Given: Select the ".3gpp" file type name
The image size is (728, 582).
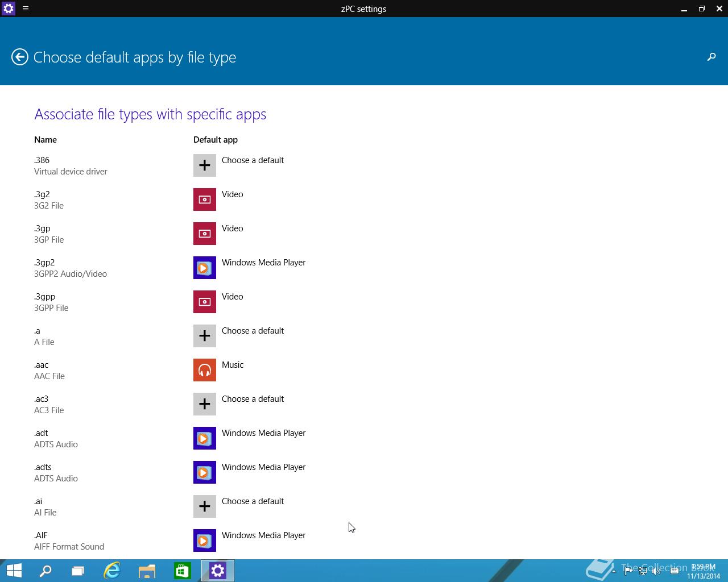Looking at the screenshot, I should pyautogui.click(x=44, y=297).
